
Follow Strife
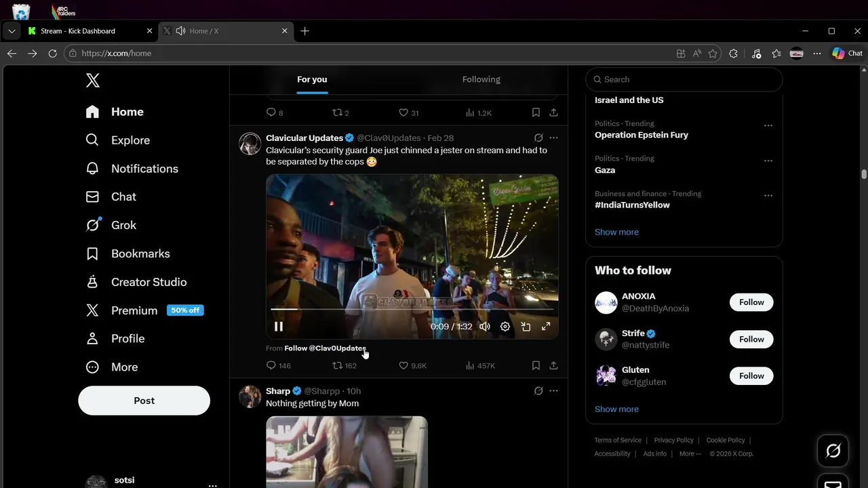coord(751,339)
